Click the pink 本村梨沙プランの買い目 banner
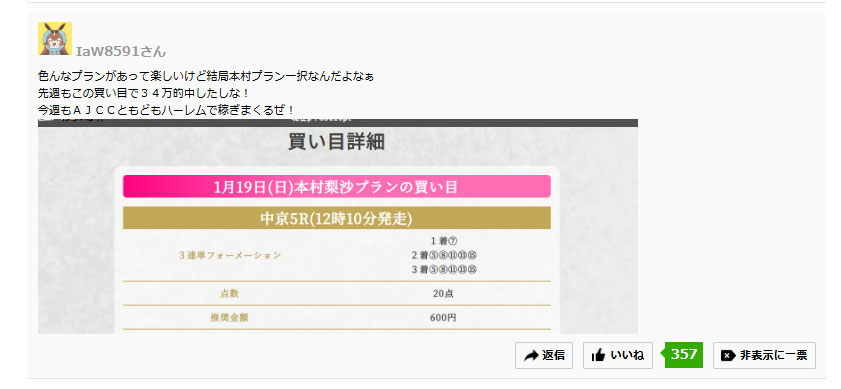The height and width of the screenshot is (389, 841). point(337,186)
